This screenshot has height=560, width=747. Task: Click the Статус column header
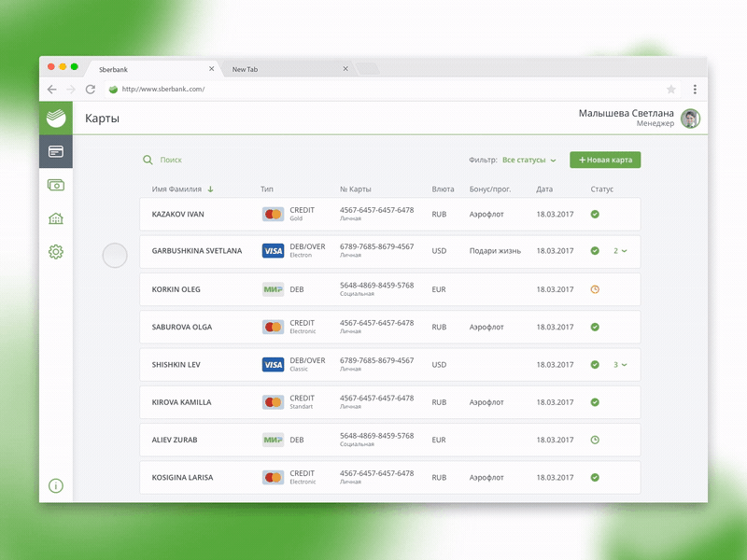pos(601,189)
